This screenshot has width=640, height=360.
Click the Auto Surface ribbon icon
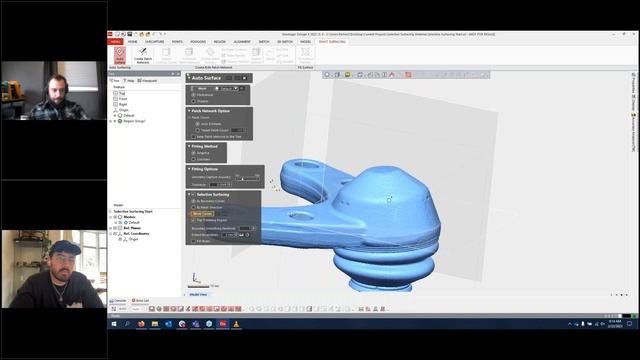coord(120,55)
